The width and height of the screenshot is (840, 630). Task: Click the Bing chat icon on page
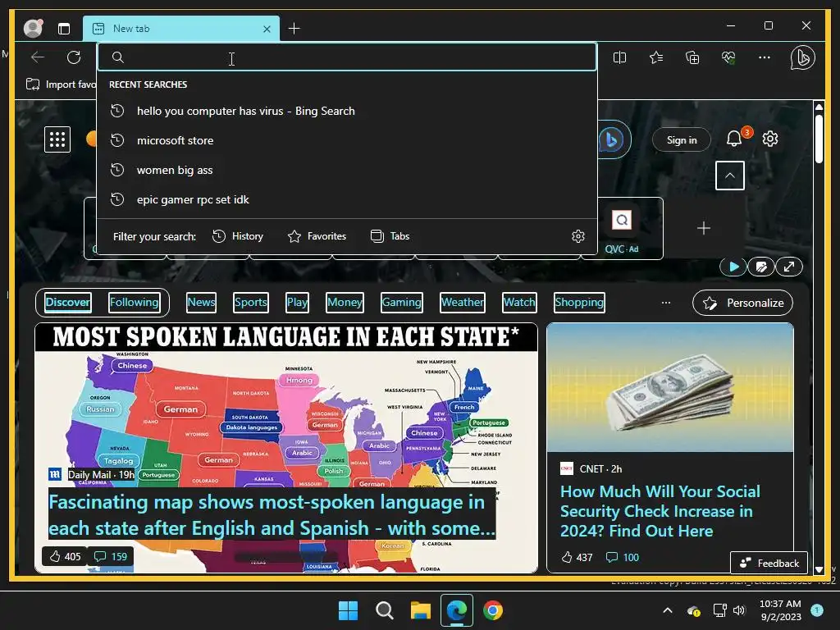612,139
